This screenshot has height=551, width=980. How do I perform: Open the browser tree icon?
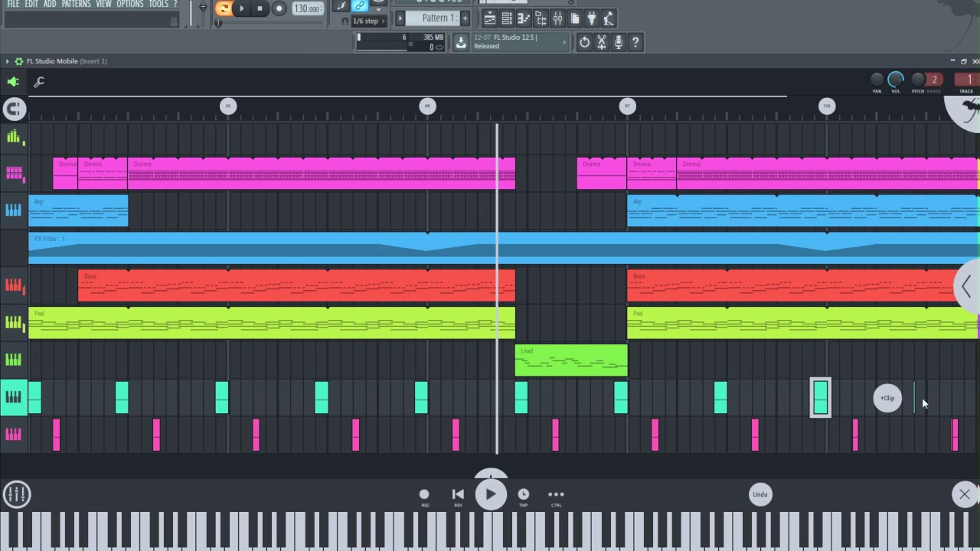pos(541,18)
